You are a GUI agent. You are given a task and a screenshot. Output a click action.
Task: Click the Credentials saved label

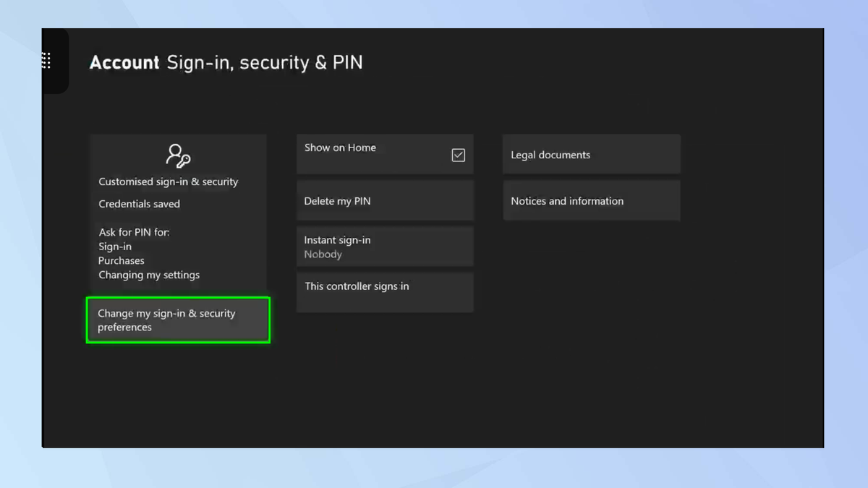pyautogui.click(x=139, y=203)
